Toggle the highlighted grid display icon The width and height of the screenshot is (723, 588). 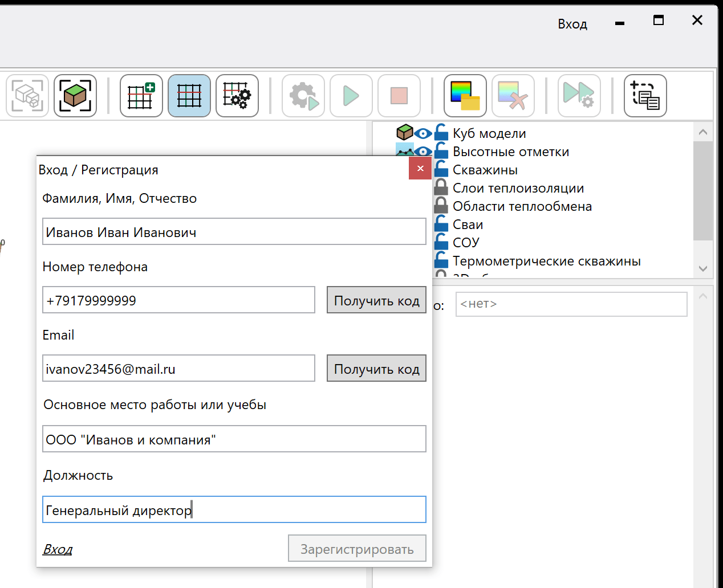tap(189, 96)
